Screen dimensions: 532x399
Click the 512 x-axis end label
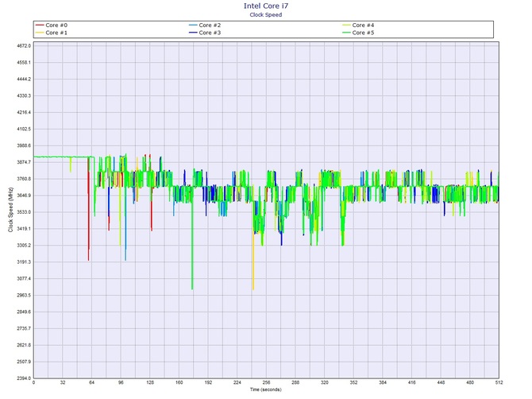pyautogui.click(x=499, y=382)
